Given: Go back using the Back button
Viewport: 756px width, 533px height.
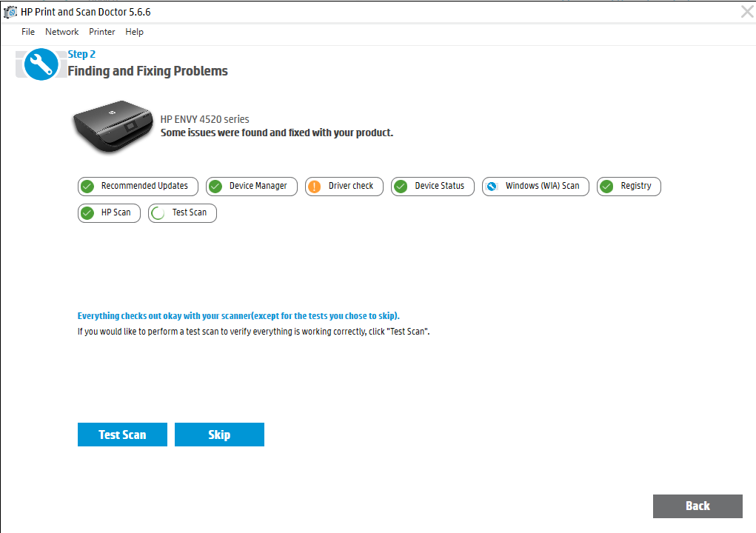Looking at the screenshot, I should tap(697, 506).
